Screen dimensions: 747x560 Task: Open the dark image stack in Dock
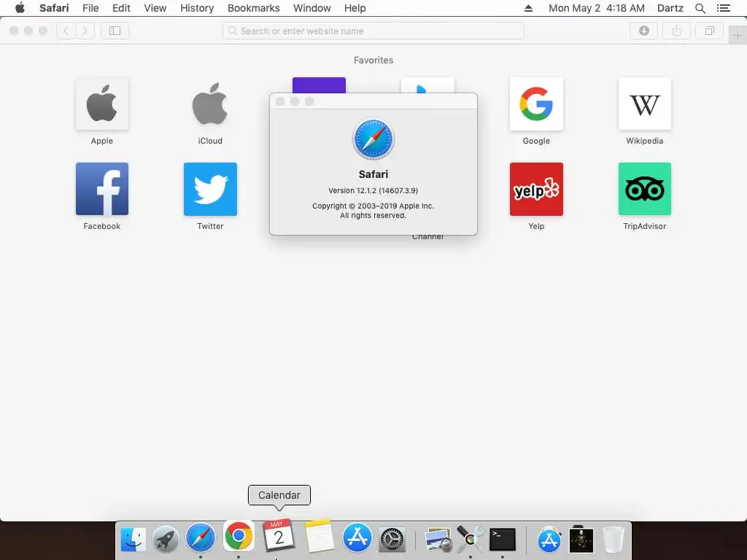click(x=581, y=540)
